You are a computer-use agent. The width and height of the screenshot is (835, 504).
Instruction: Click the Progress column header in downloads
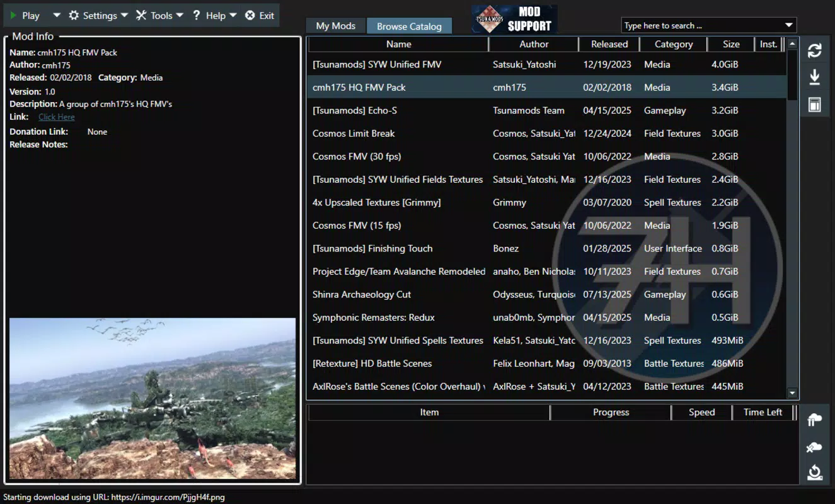pos(611,412)
